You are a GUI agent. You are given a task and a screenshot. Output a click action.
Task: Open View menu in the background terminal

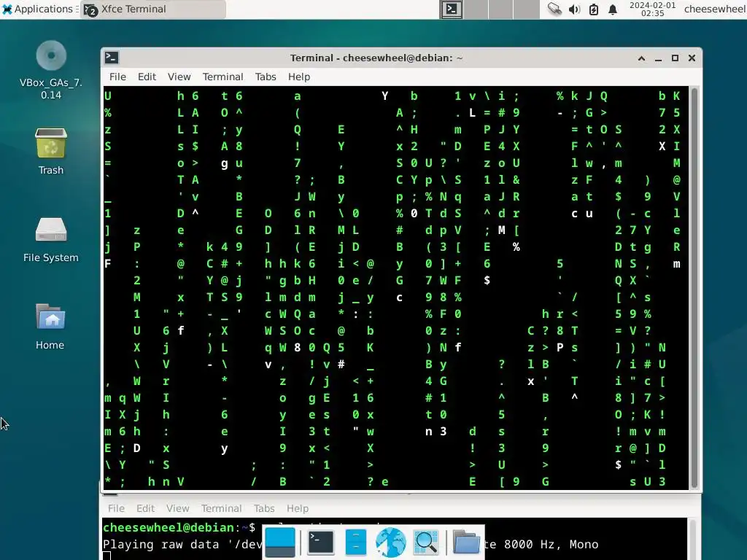178,508
